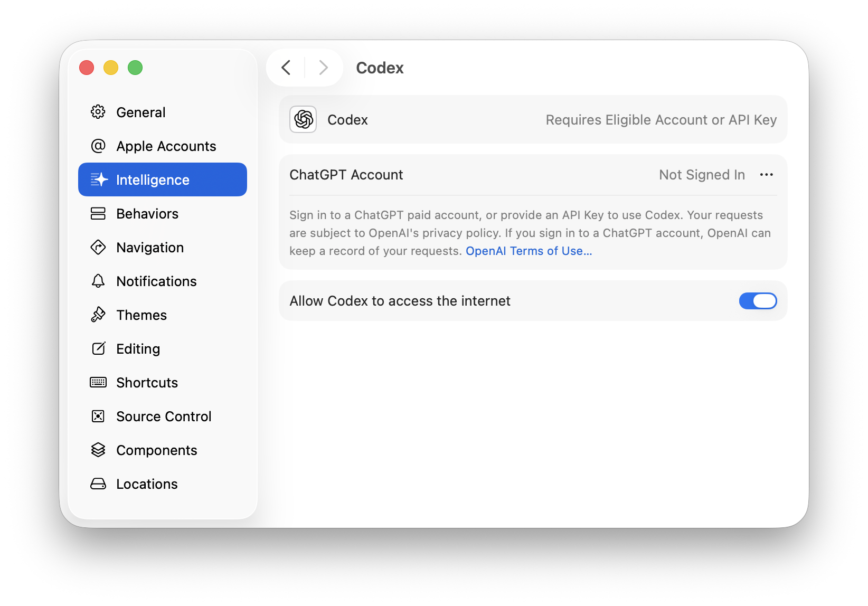Click the Codex page title
Viewport: 868px width, 606px height.
tap(380, 68)
